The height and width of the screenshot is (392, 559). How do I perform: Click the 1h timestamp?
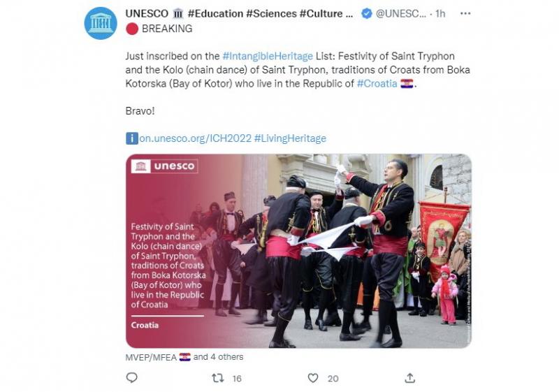pos(440,13)
